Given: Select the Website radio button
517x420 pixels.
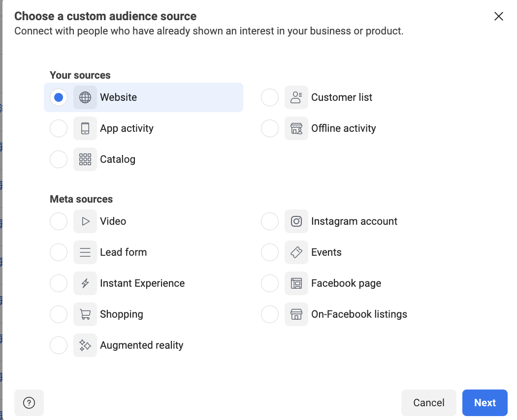Looking at the screenshot, I should click(59, 97).
